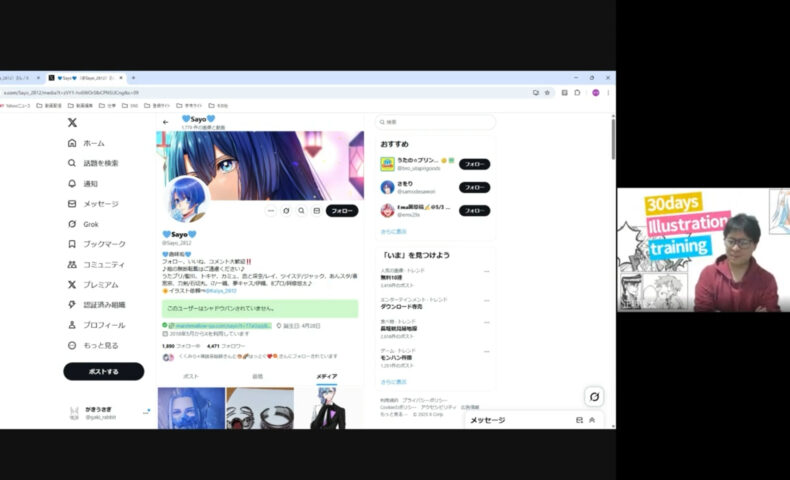Expand the メッセージ drawer with double chevron
The width and height of the screenshot is (790, 480).
[592, 420]
